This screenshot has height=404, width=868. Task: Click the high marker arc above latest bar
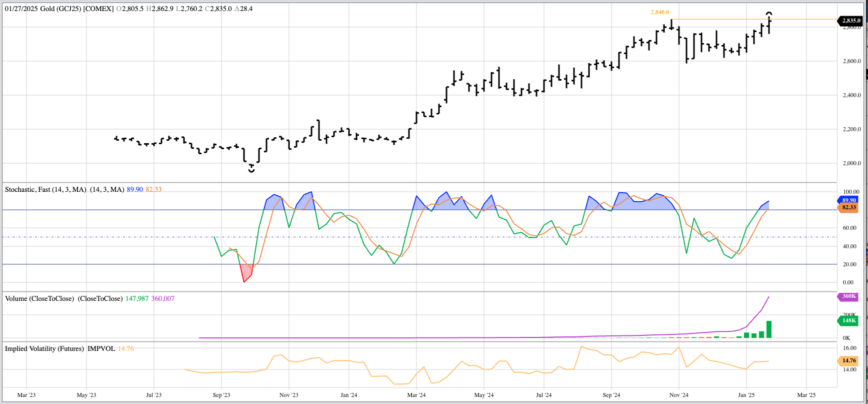(x=769, y=14)
